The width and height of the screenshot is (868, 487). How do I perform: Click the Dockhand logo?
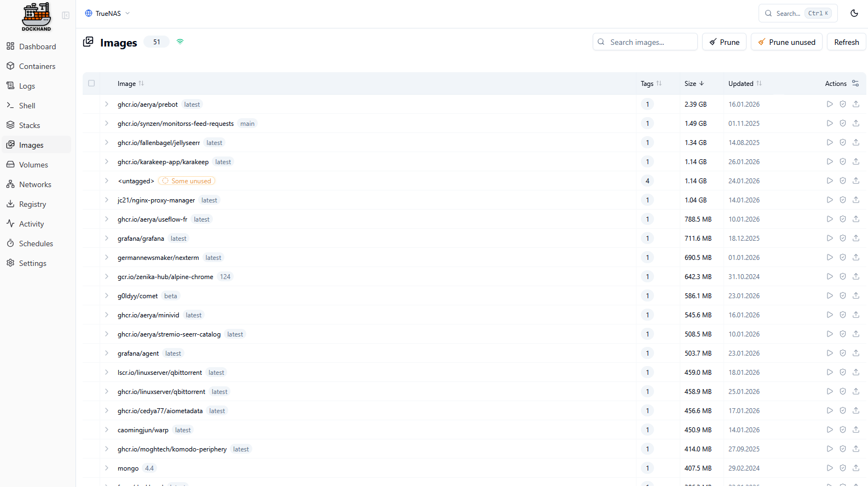tap(36, 16)
